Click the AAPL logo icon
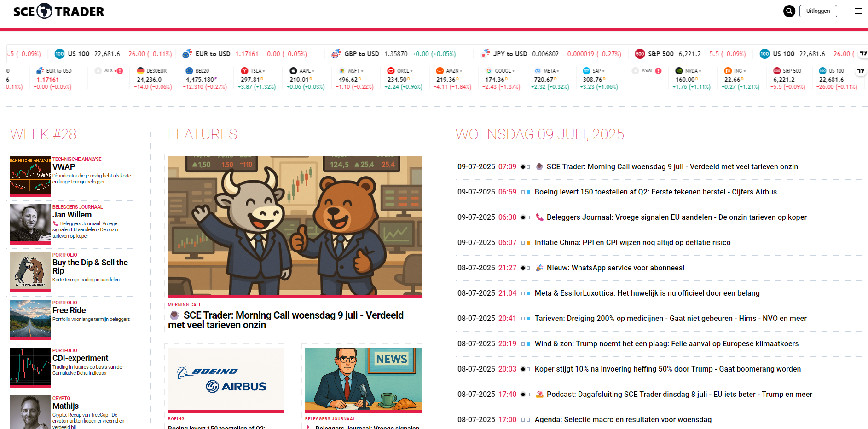Screen dimensions: 868x429 pyautogui.click(x=293, y=71)
